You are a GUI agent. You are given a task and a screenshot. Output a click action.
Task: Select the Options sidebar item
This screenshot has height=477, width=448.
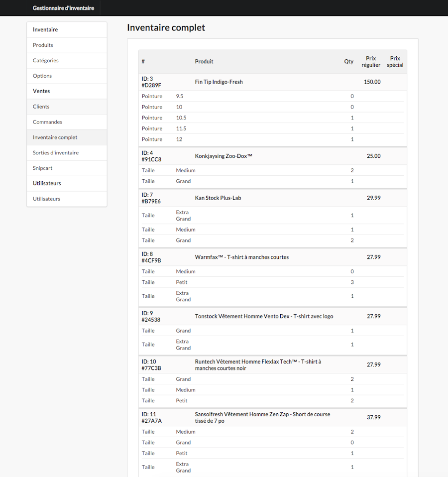coord(67,76)
